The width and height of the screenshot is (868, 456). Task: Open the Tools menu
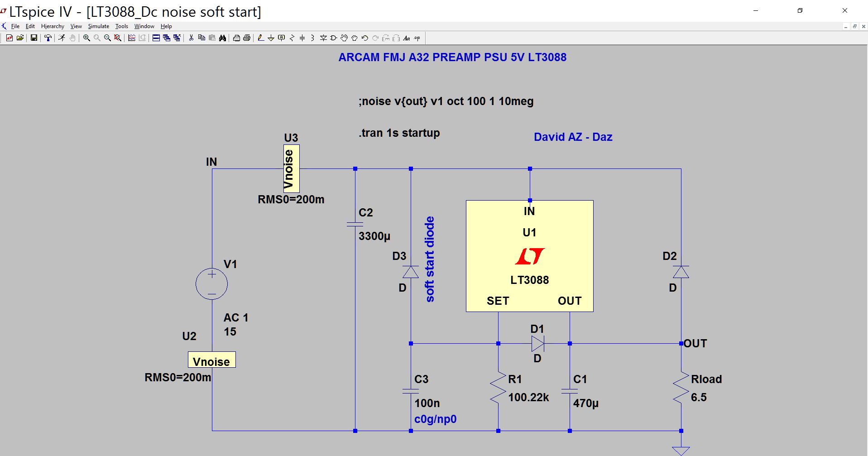pos(122,26)
